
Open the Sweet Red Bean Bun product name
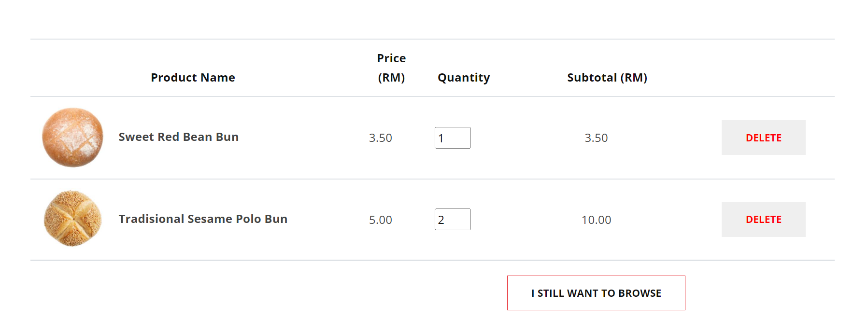pos(179,137)
